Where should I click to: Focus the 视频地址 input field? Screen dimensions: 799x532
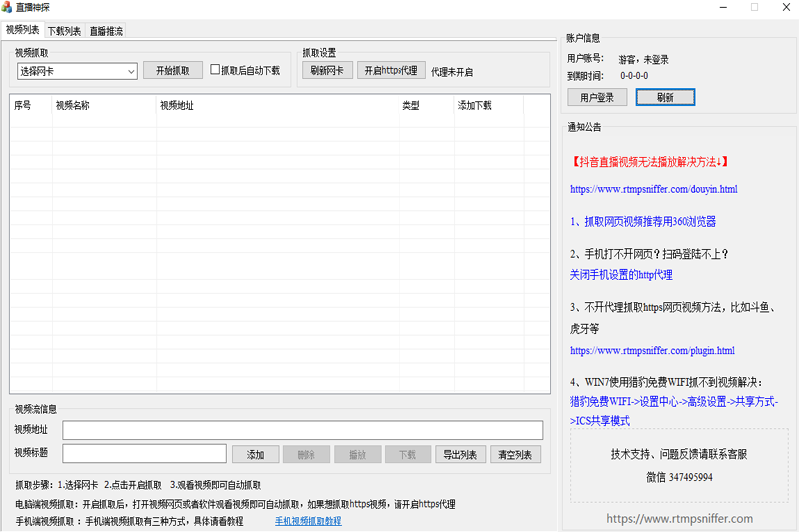pos(303,430)
